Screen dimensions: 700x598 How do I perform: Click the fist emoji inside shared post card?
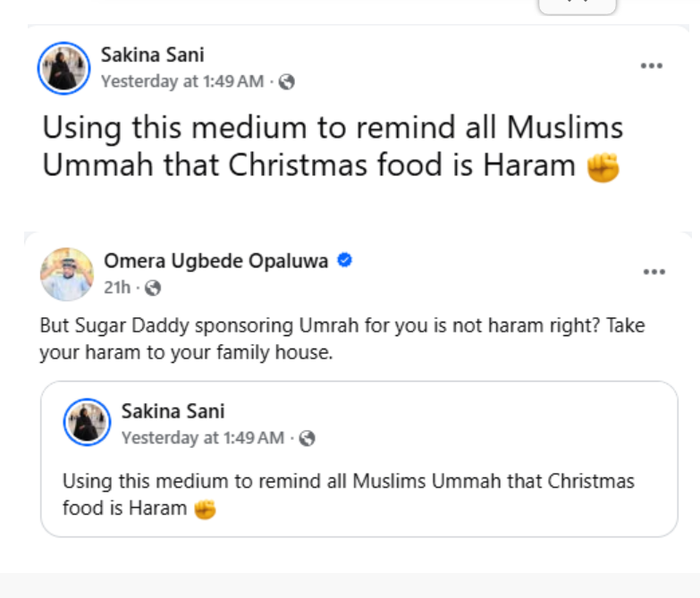coord(206,510)
